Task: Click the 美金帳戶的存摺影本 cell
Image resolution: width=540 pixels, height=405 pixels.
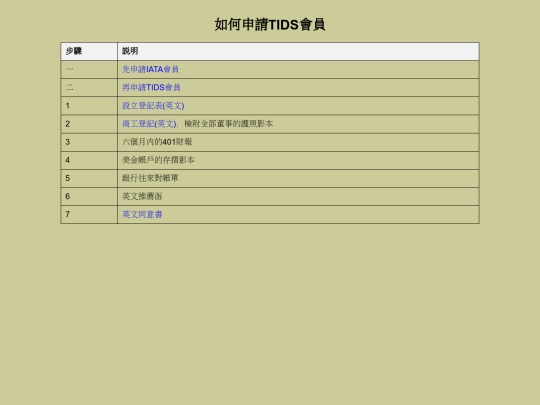Action: tap(298, 160)
